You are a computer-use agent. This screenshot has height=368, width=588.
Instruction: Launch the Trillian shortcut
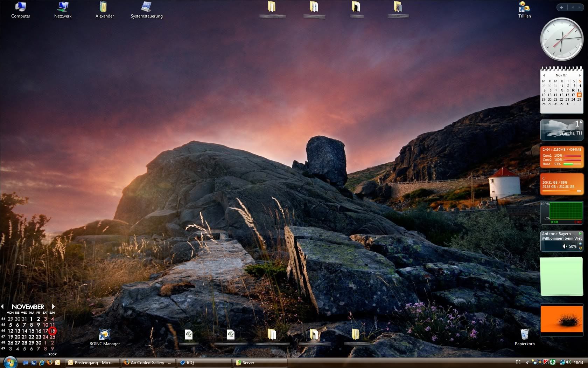pos(524,7)
